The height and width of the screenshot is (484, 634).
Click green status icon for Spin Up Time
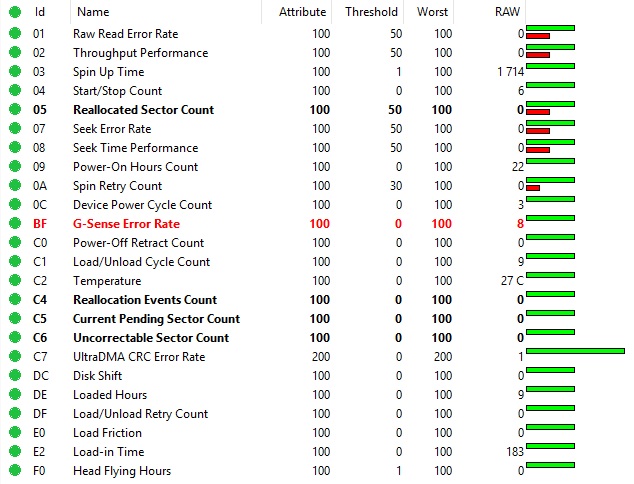click(14, 72)
